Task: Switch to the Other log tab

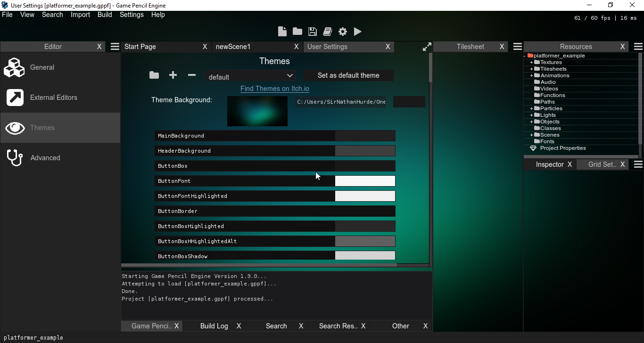Action: [401, 326]
